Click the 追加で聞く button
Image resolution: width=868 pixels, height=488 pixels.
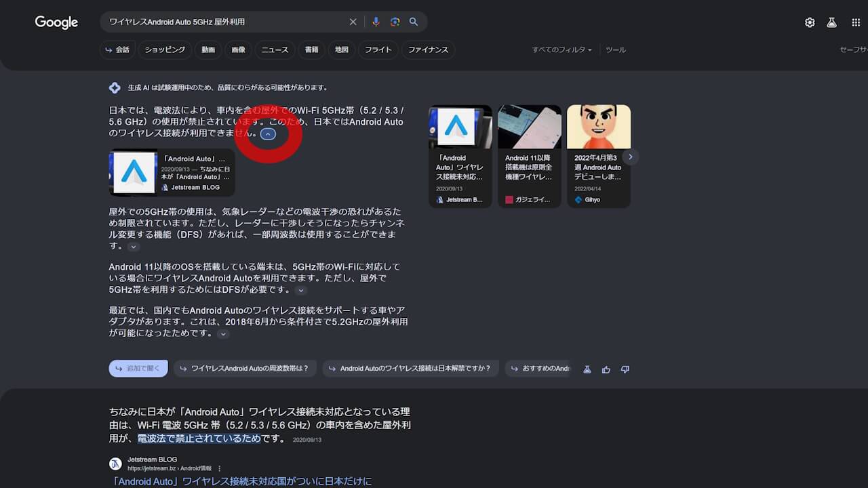(x=138, y=368)
